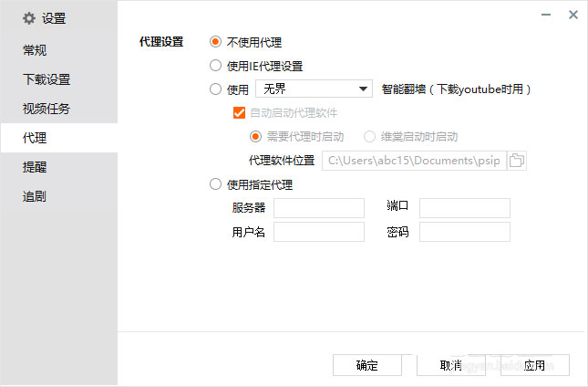Click the dropdown arrow next to 无界
Screen dimensions: 588x387
point(363,89)
